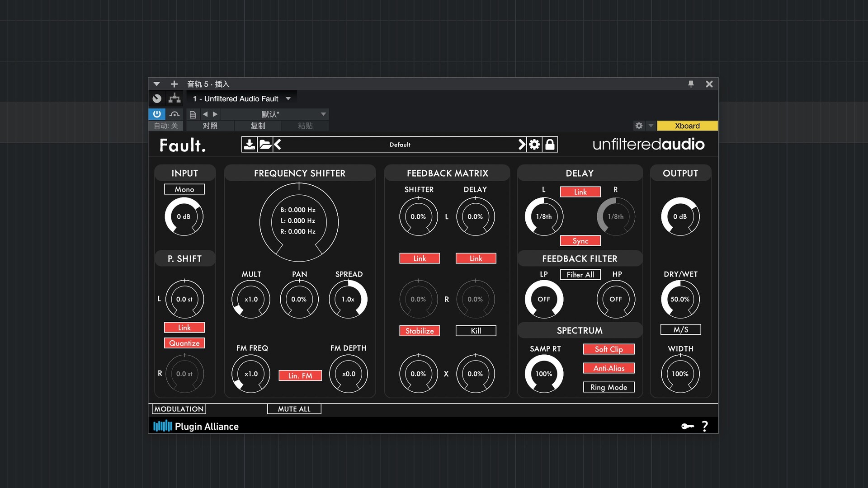Click the MUTE ALL button

(294, 409)
